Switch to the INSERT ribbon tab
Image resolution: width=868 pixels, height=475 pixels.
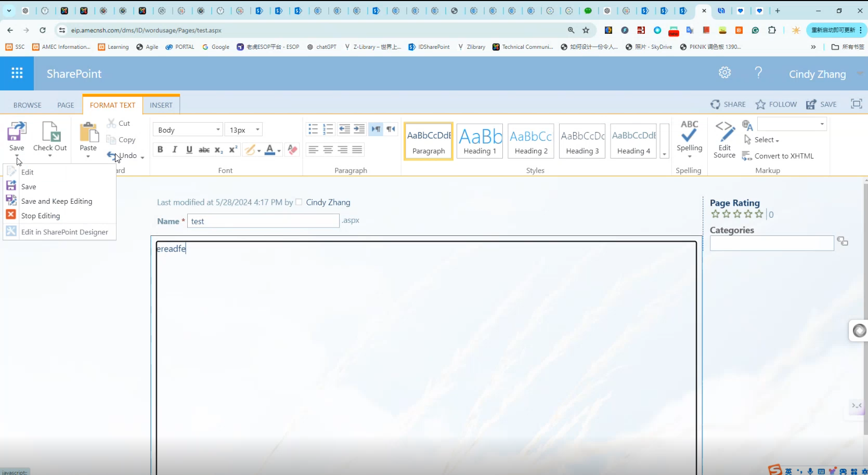click(161, 104)
